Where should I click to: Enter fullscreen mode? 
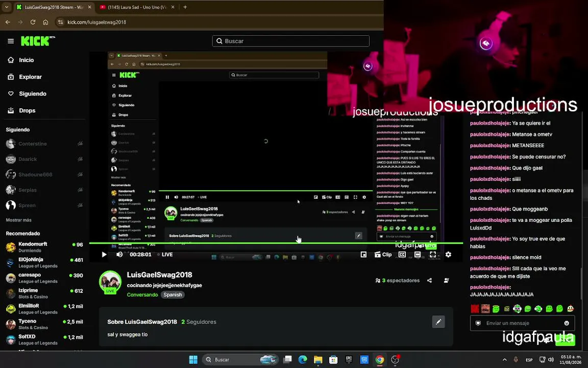click(433, 255)
